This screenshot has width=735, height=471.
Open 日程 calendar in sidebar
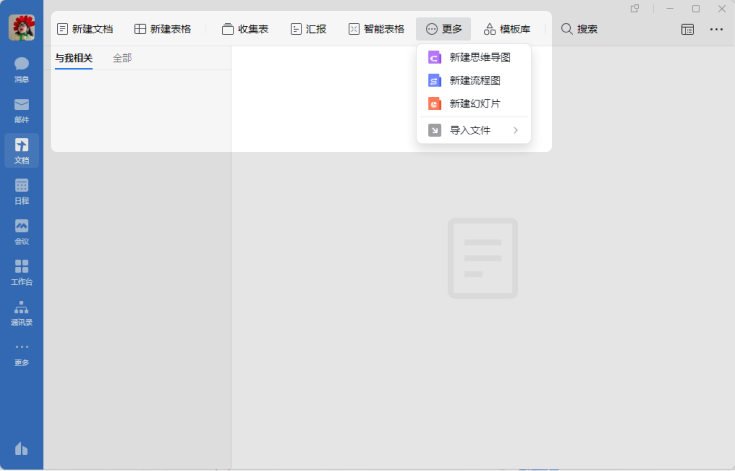coord(22,191)
